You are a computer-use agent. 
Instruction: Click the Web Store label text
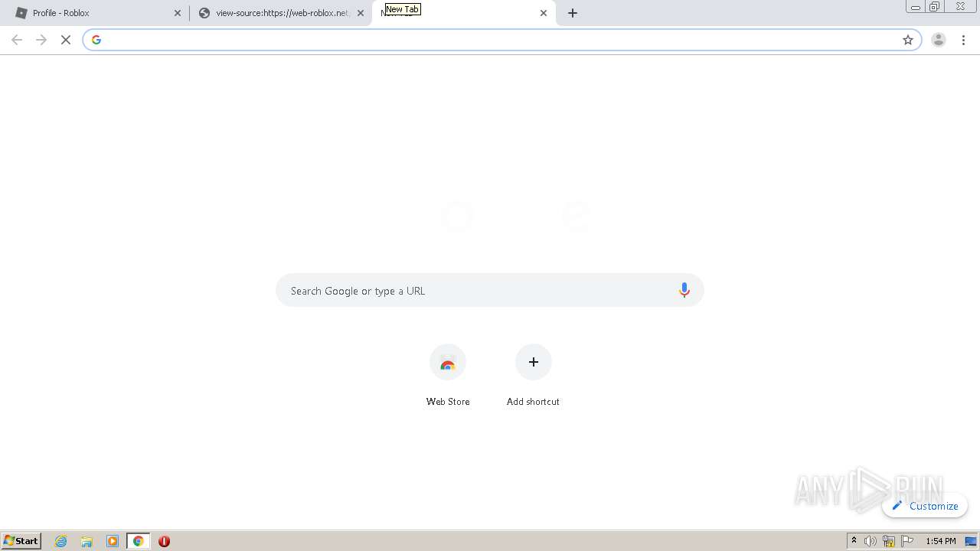click(448, 402)
